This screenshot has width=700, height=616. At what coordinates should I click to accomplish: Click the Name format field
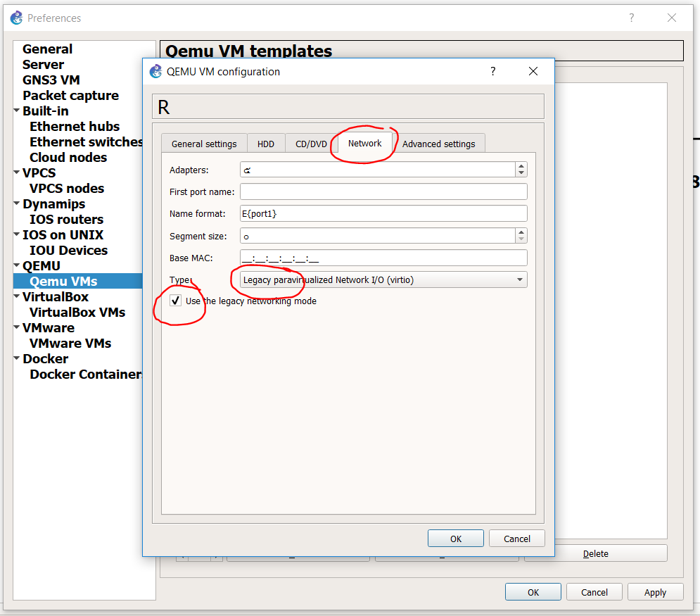click(x=383, y=213)
